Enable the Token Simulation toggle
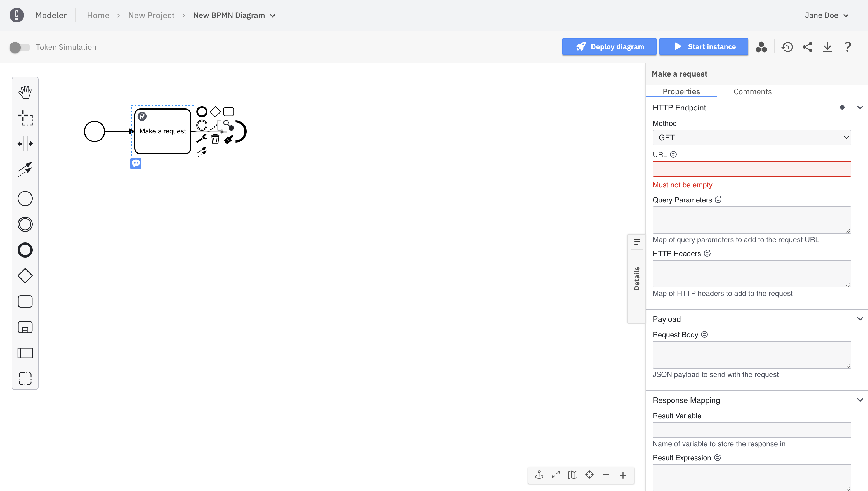 [x=20, y=47]
